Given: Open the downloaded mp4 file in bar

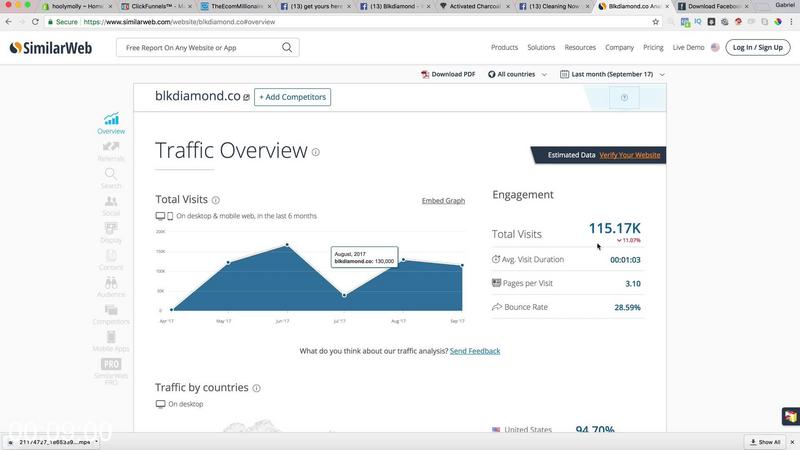Looking at the screenshot, I should (x=50, y=442).
